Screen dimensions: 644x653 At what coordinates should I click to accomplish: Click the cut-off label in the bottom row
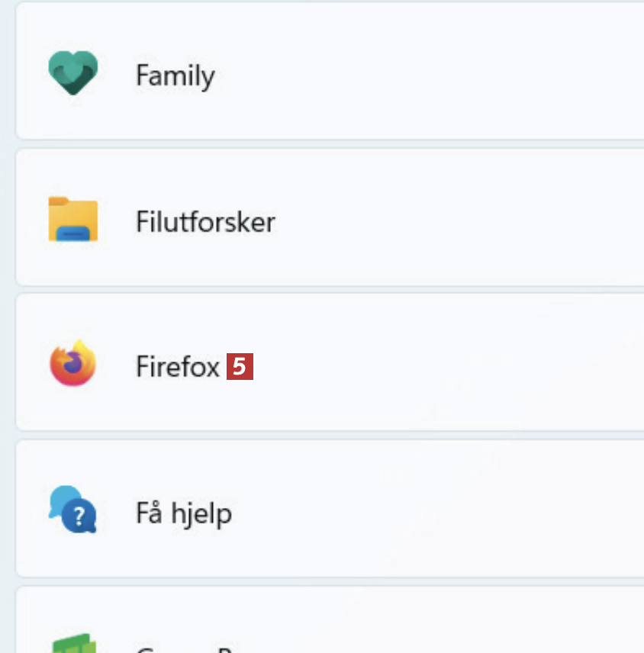[x=183, y=649]
